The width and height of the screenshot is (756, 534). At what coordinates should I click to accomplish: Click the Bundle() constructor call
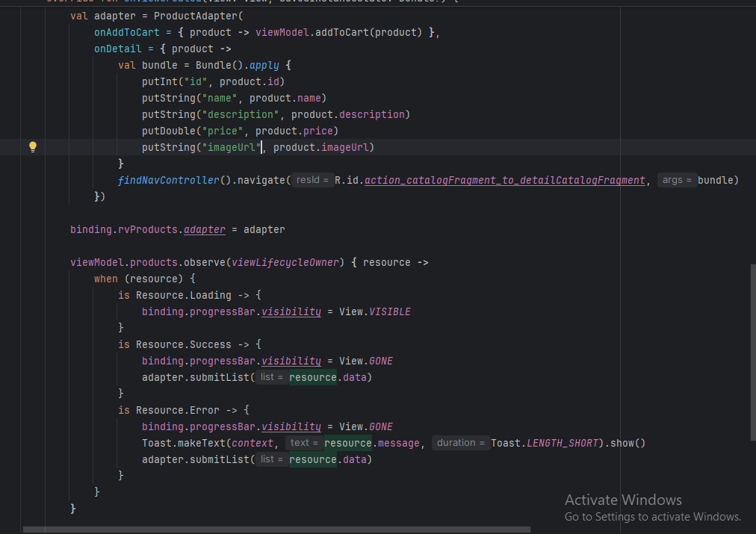(220, 65)
